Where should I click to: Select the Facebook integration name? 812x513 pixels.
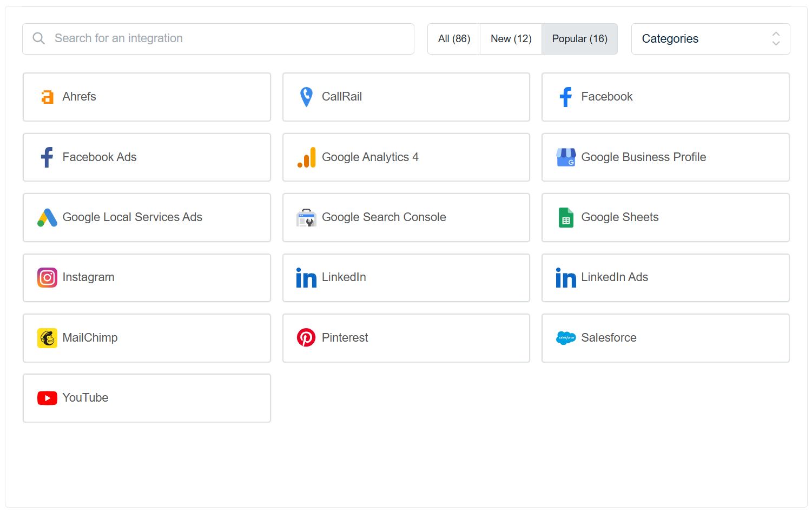click(607, 97)
